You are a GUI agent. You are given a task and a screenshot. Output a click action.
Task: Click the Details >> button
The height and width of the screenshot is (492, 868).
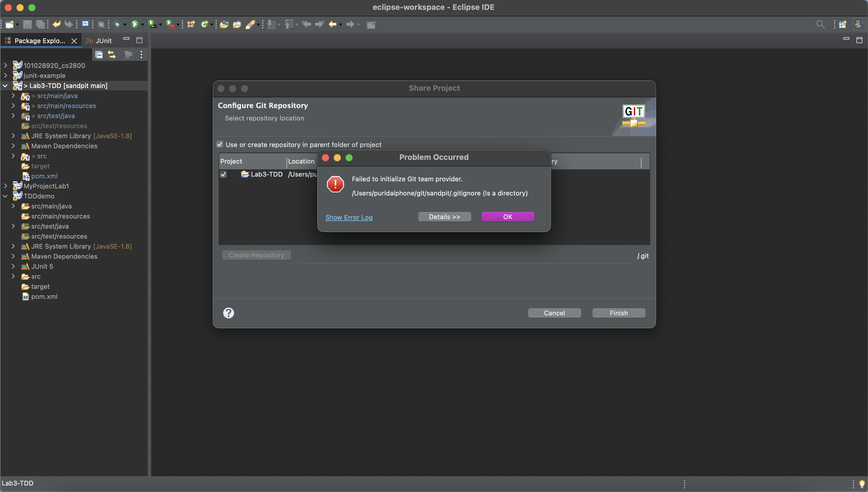click(x=444, y=217)
